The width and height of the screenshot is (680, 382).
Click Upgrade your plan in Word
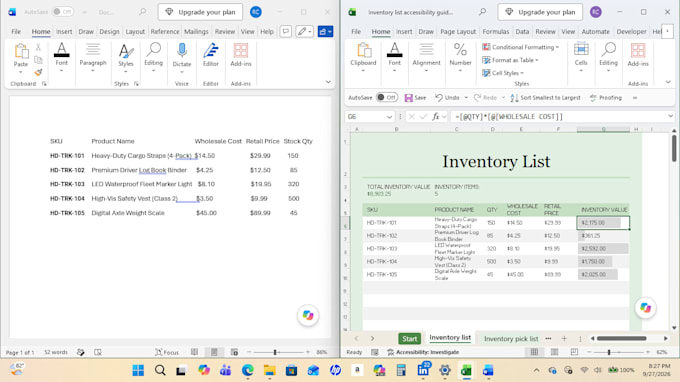[200, 12]
